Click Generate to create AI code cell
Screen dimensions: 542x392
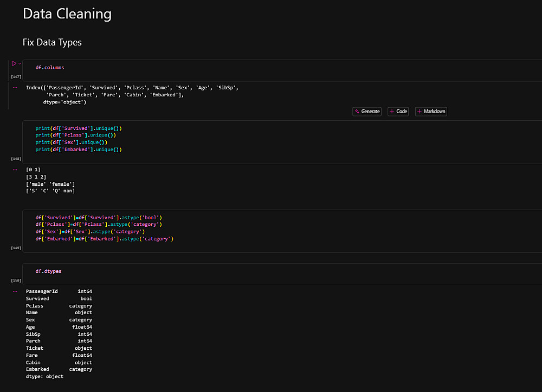click(x=367, y=112)
